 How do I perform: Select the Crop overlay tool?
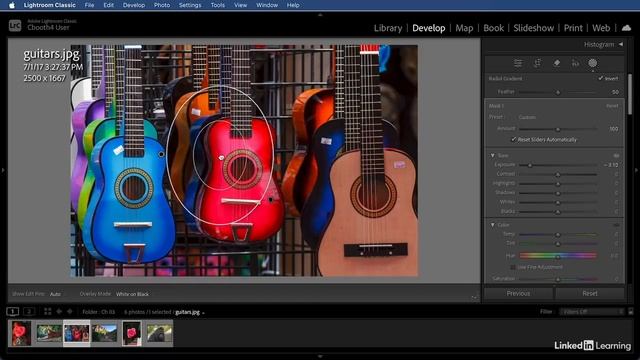(x=537, y=63)
